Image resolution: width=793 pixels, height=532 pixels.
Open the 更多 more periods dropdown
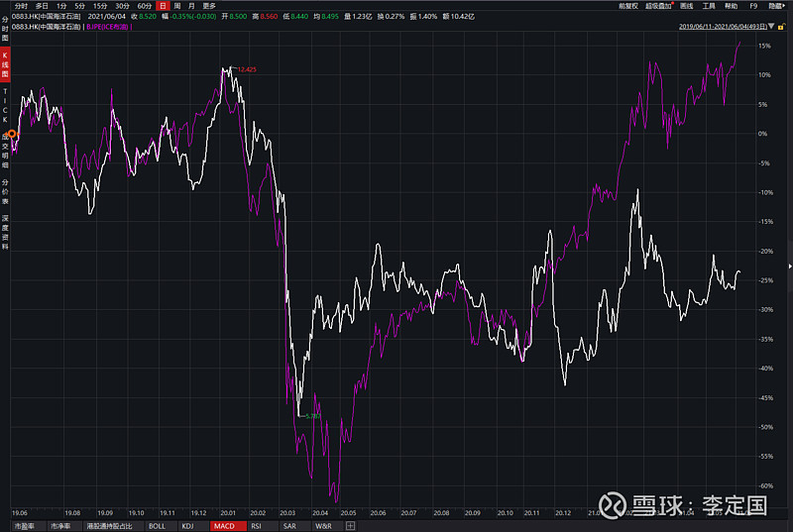pos(209,6)
